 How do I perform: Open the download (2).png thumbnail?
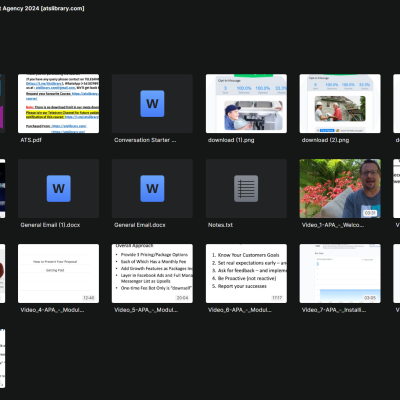340,103
